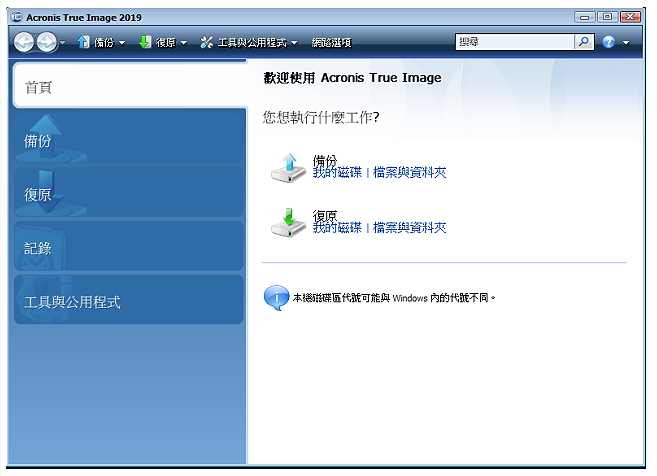Expand the 備份 toolbar dropdown arrow
The width and height of the screenshot is (657, 476).
pyautogui.click(x=122, y=43)
